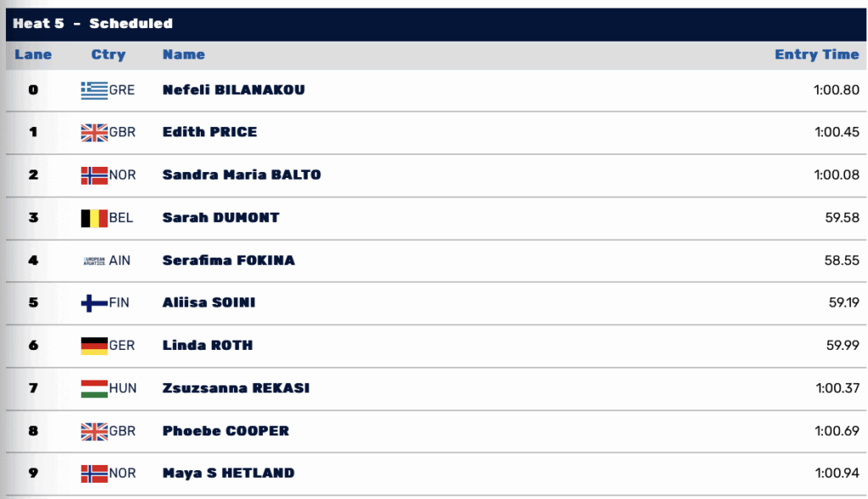Click the Name column header
Image resolution: width=868 pixels, height=499 pixels.
pyautogui.click(x=184, y=54)
